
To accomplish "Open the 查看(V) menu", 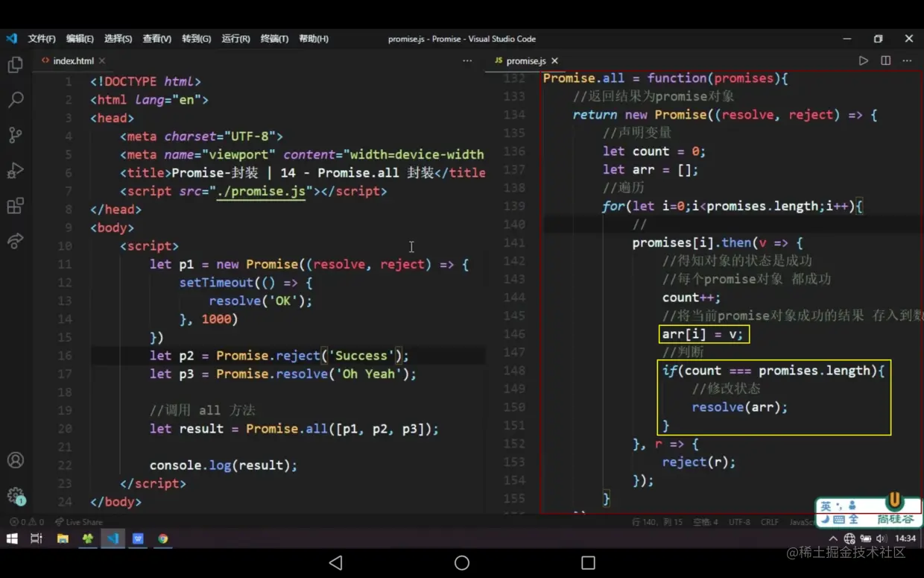I will pyautogui.click(x=156, y=39).
